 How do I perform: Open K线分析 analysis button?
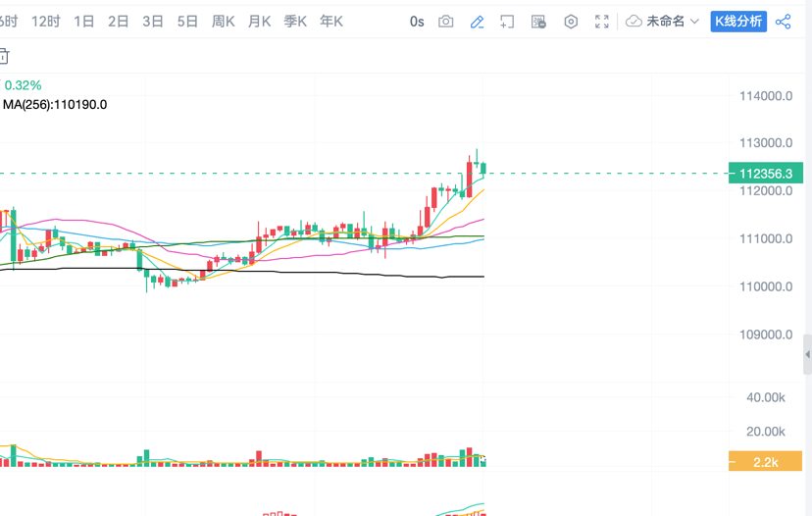coord(738,22)
